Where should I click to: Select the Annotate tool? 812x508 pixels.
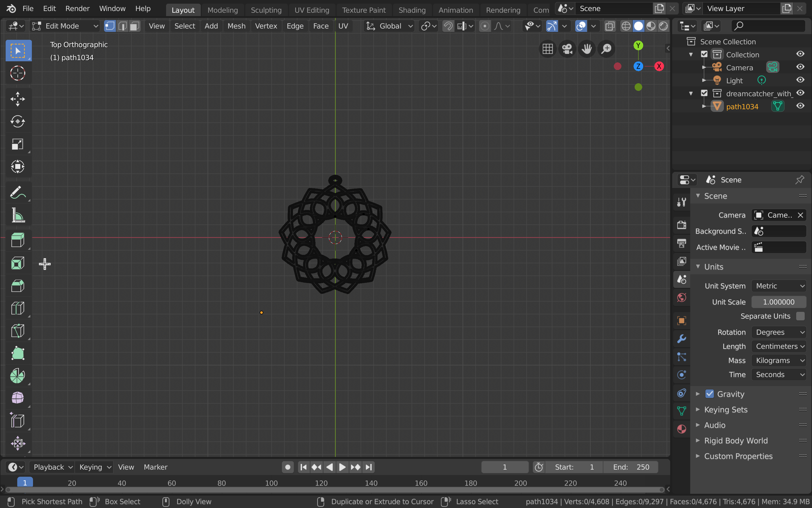click(18, 192)
